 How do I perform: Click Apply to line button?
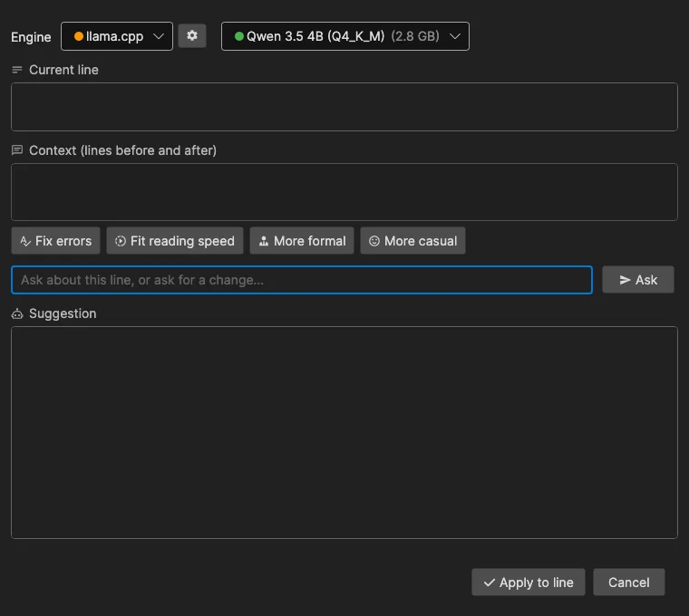(529, 582)
